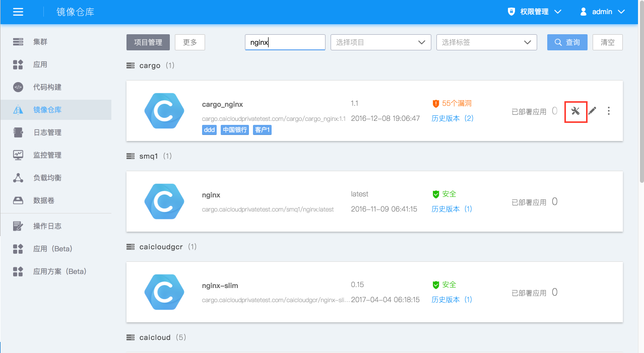The image size is (644, 353).
Task: Click the admin user avatar icon
Action: coord(584,12)
